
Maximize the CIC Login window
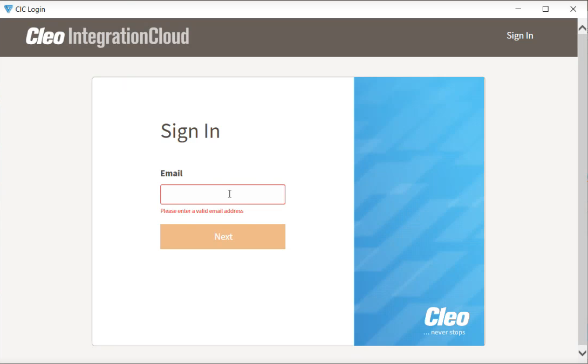pyautogui.click(x=545, y=9)
